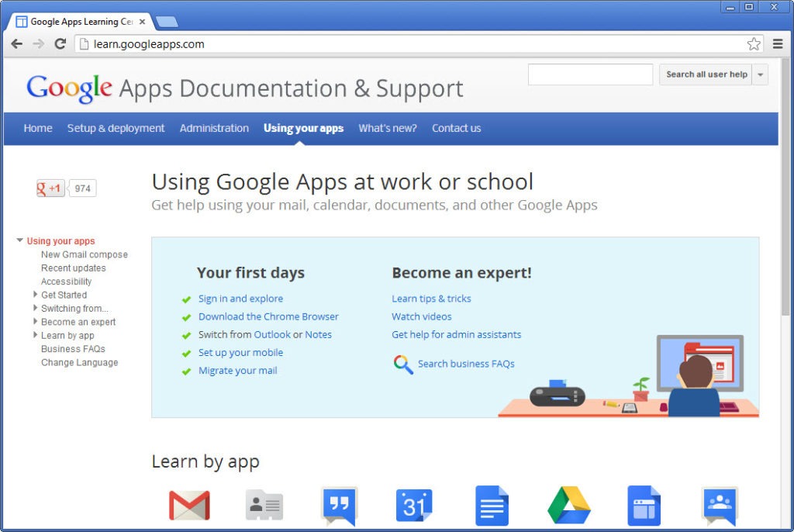Select Accessibility in sidebar
Screen dimensions: 794x532
click(x=67, y=282)
